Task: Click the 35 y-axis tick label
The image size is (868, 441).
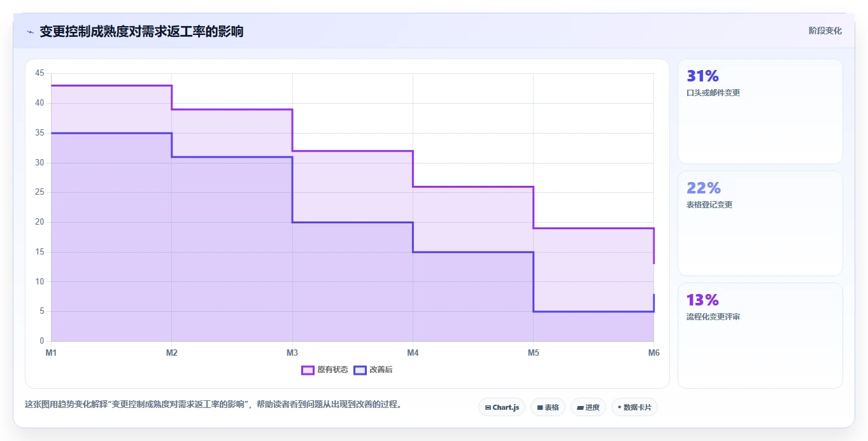Action: [x=39, y=133]
